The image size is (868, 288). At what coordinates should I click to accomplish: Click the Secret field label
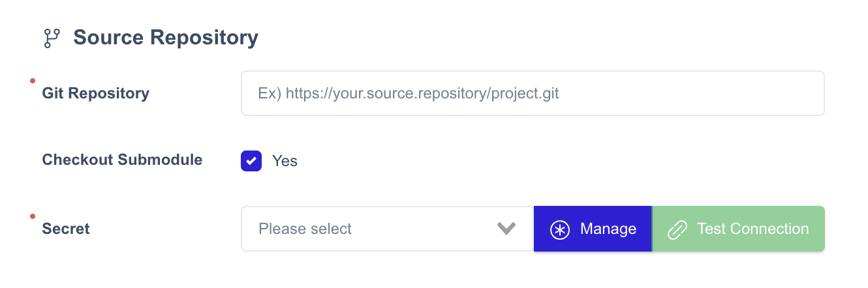click(x=66, y=229)
